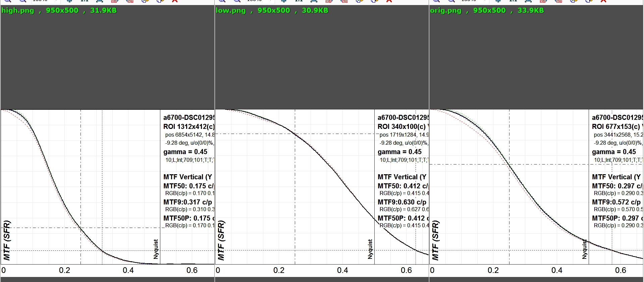This screenshot has height=282, width=644.
Task: Click zoom out icon above orig.png
Action: 451,1
